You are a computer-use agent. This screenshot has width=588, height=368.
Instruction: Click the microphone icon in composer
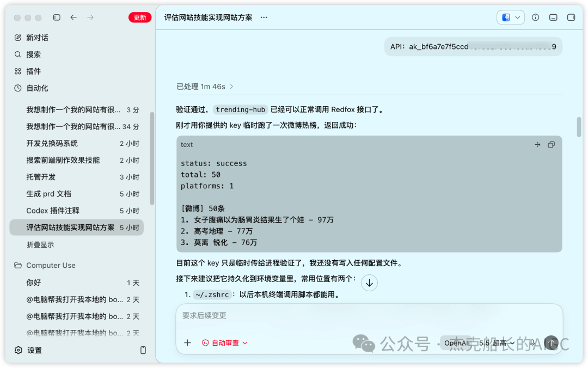[532, 342]
